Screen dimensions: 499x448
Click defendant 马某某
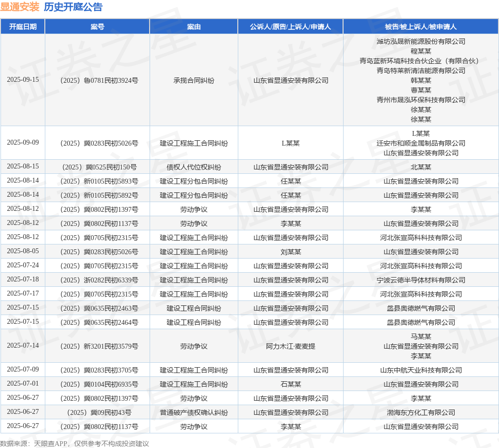coord(421,336)
